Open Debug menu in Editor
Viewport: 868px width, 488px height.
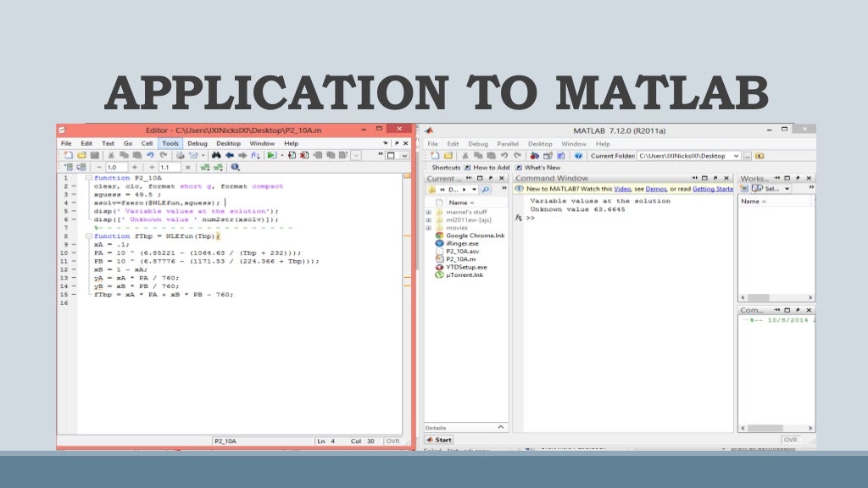197,143
